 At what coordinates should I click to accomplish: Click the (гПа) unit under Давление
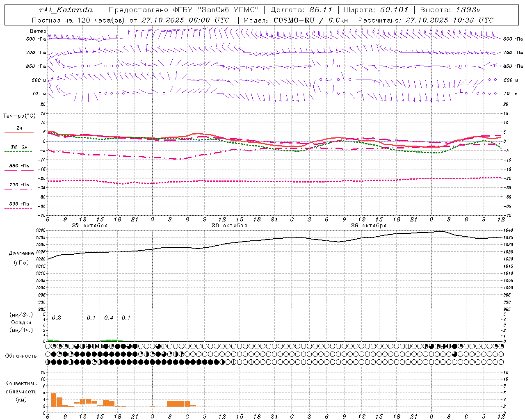tap(21, 263)
